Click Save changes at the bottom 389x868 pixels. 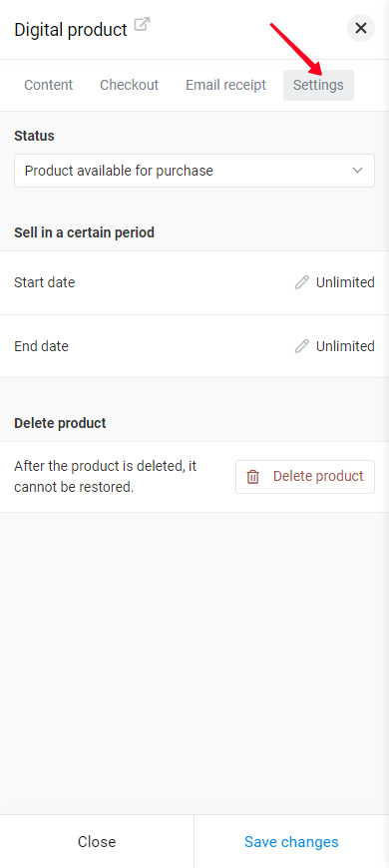[291, 842]
